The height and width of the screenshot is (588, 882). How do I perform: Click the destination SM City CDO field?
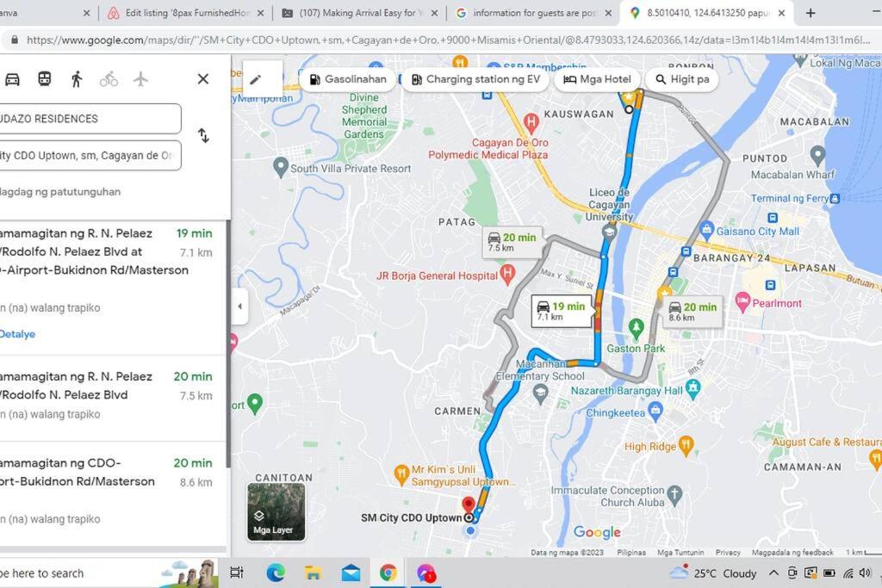90,155
